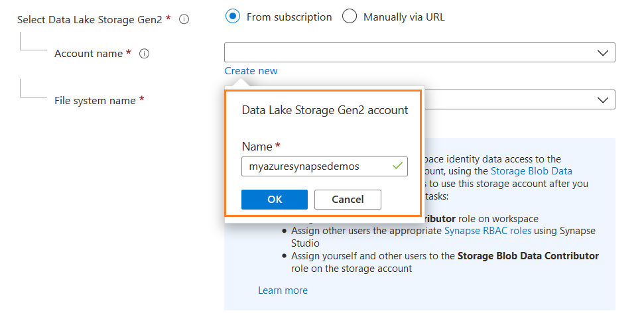Click the 'Select Data Lake Storage Gen2' label
Viewport: 644px width, 313px height.
[90, 20]
